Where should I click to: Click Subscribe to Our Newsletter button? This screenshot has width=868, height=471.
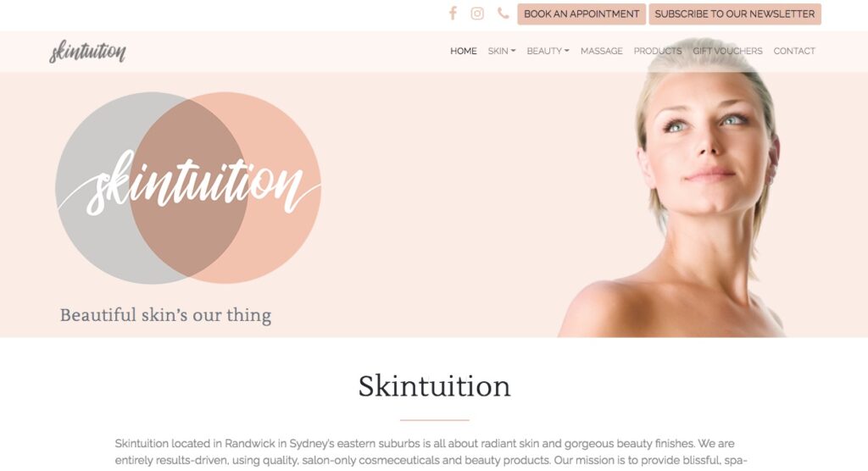pos(735,14)
